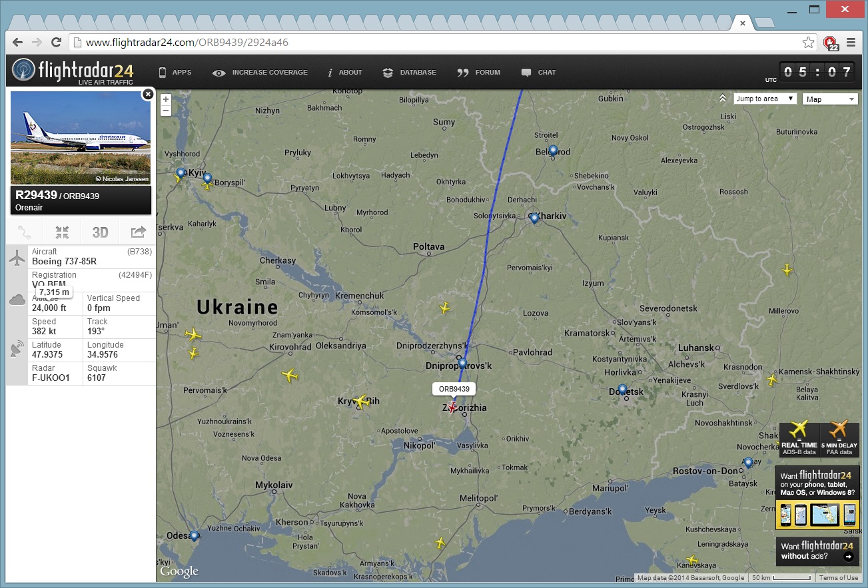Click the 3D view button
This screenshot has width=868, height=588.
pyautogui.click(x=100, y=232)
